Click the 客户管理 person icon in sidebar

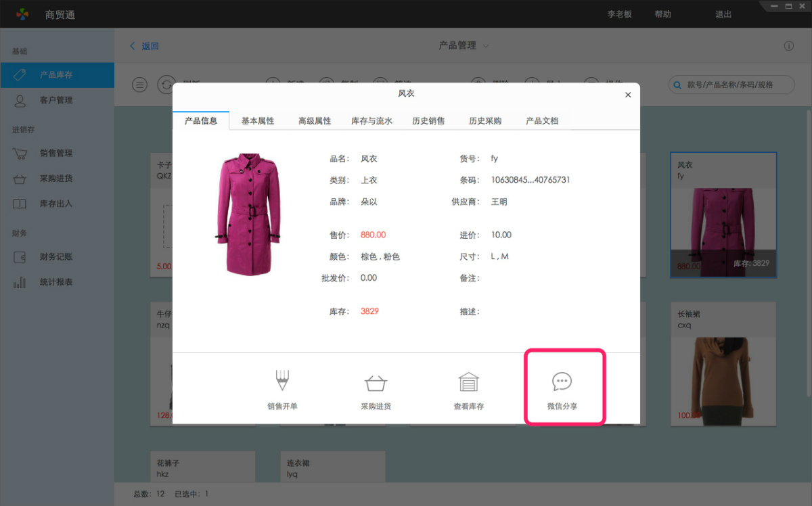point(21,100)
